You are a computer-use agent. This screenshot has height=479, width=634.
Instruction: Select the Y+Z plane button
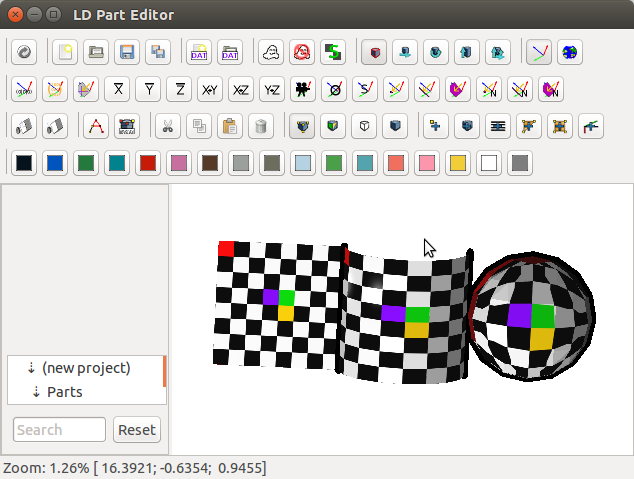click(x=272, y=89)
